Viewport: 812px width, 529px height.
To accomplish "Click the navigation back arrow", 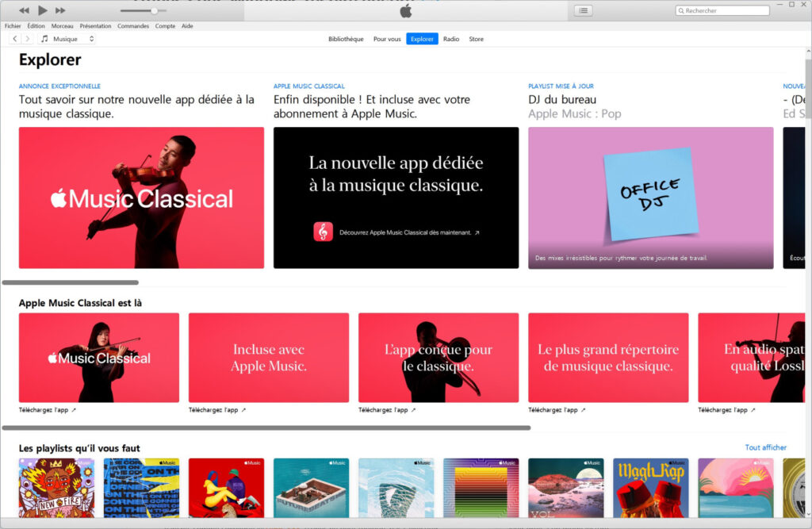I will click(x=15, y=39).
